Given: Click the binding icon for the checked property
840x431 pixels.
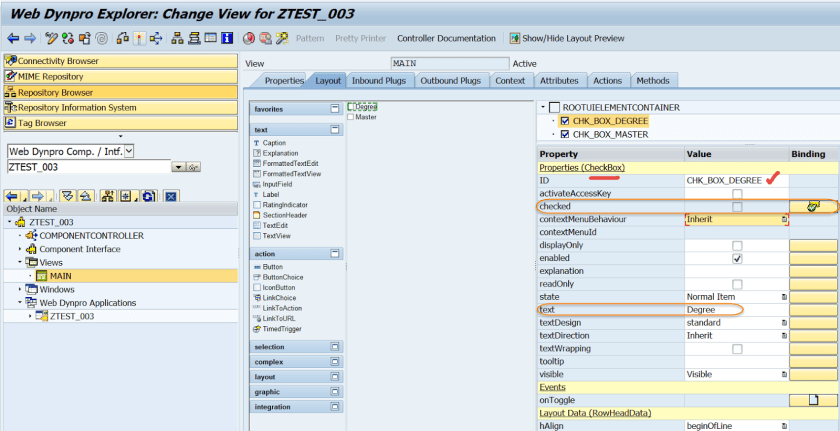Looking at the screenshot, I should 813,206.
